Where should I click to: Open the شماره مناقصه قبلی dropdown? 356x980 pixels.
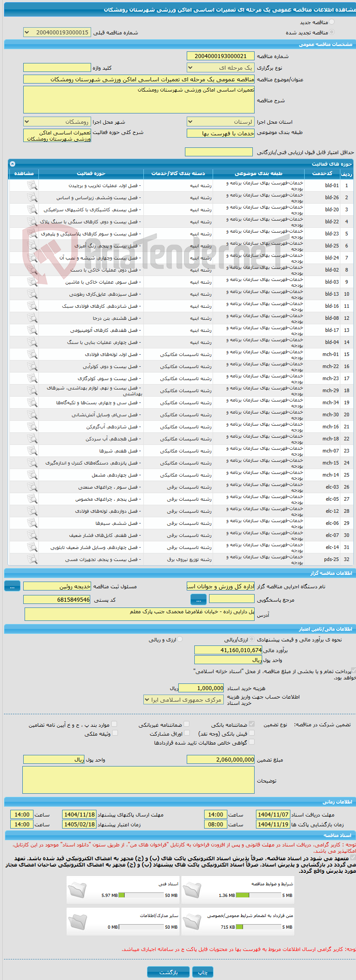(x=57, y=33)
